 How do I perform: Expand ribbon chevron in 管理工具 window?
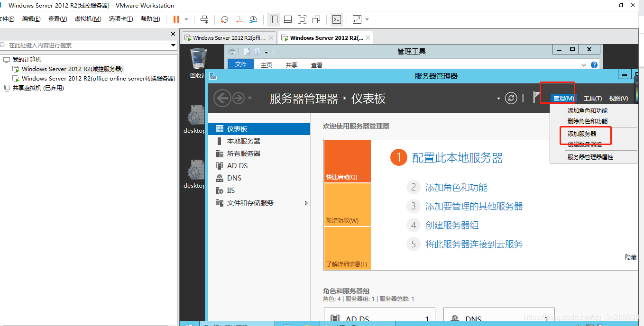pyautogui.click(x=584, y=65)
